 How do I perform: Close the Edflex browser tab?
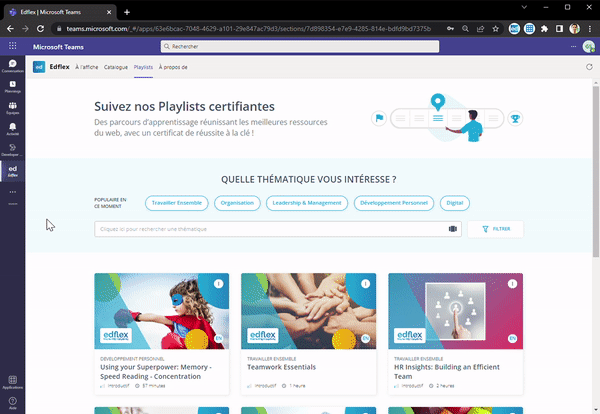click(x=109, y=12)
